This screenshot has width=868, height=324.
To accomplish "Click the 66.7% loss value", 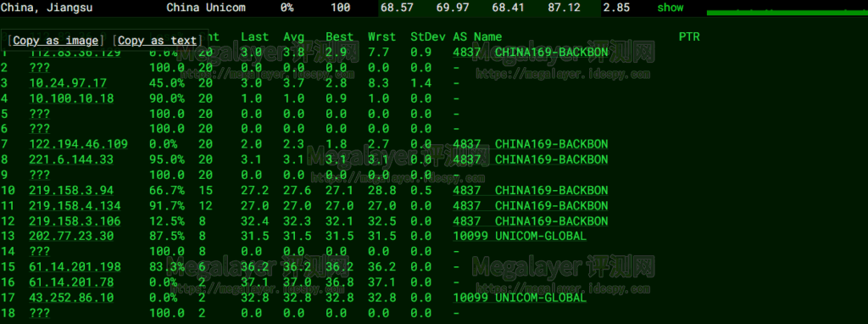I will (167, 191).
